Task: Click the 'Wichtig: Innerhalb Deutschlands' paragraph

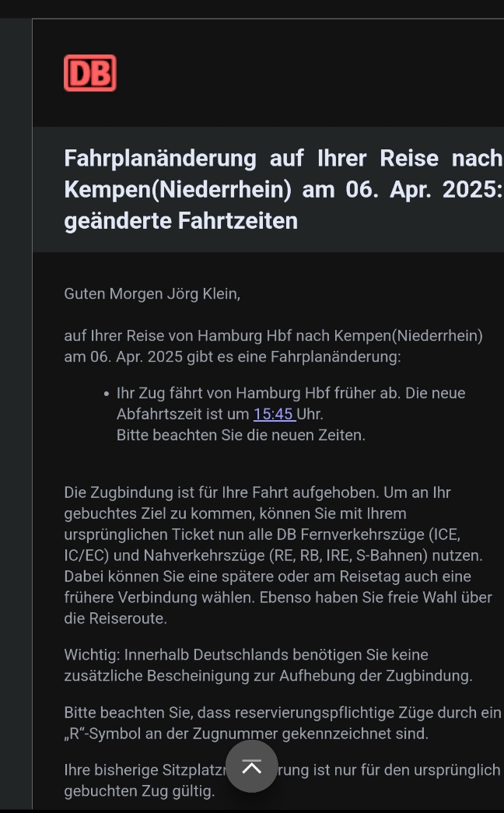Action: click(268, 665)
